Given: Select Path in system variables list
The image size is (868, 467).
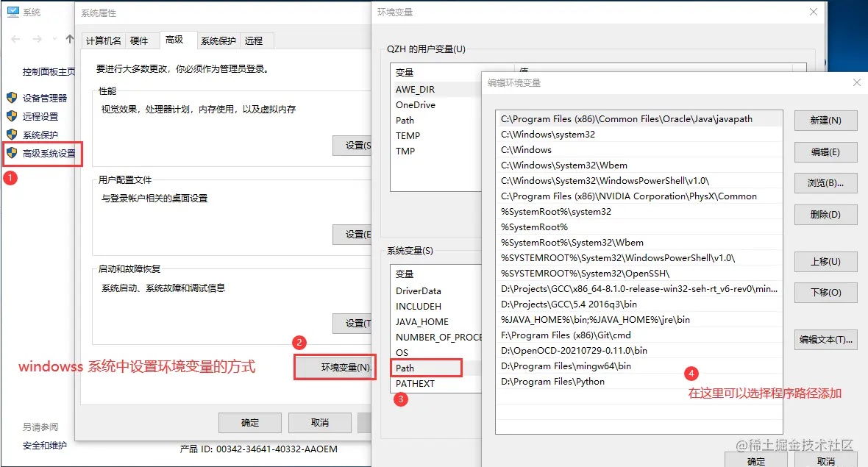Looking at the screenshot, I should click(x=436, y=368).
